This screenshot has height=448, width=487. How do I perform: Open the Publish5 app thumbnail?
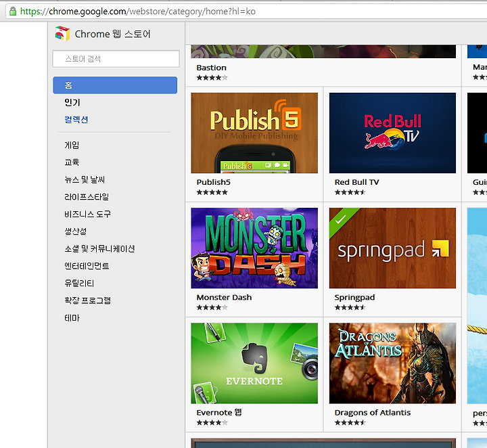(254, 133)
